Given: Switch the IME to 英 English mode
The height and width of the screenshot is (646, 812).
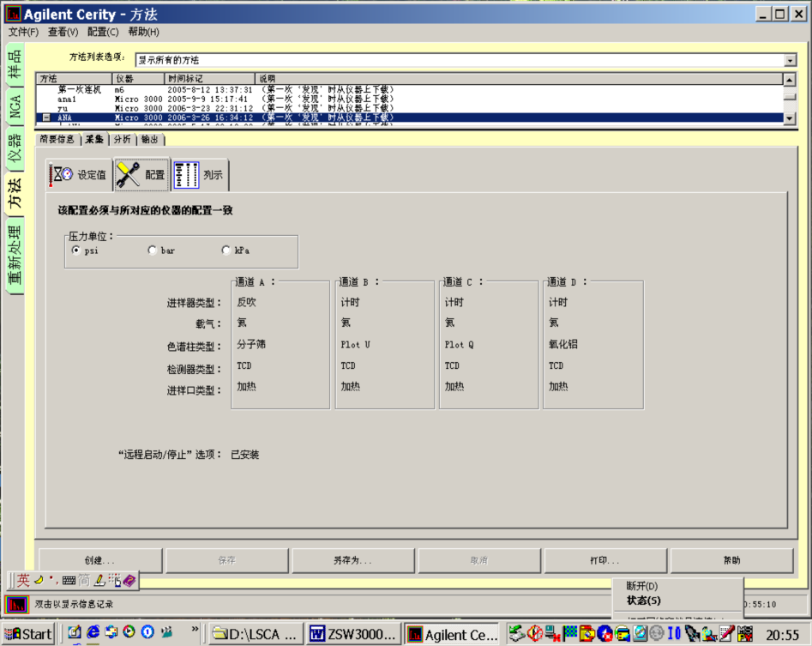Looking at the screenshot, I should (23, 580).
